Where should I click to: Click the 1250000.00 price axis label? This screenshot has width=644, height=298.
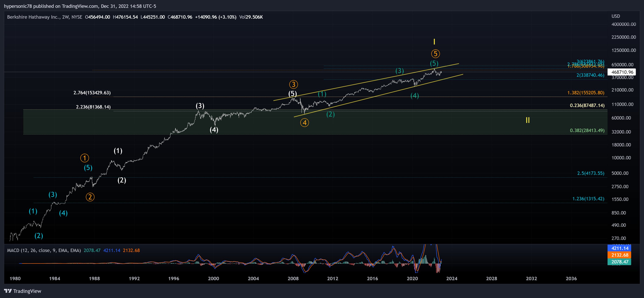coord(623,50)
